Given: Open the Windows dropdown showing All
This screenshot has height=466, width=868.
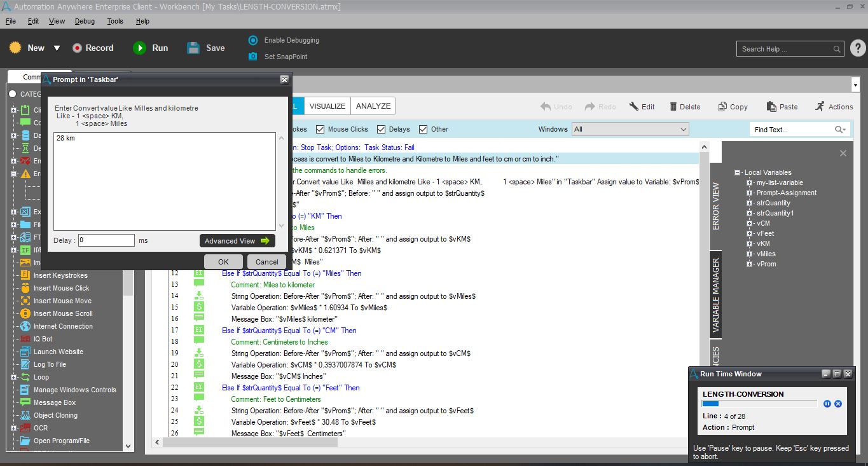Looking at the screenshot, I should point(630,129).
